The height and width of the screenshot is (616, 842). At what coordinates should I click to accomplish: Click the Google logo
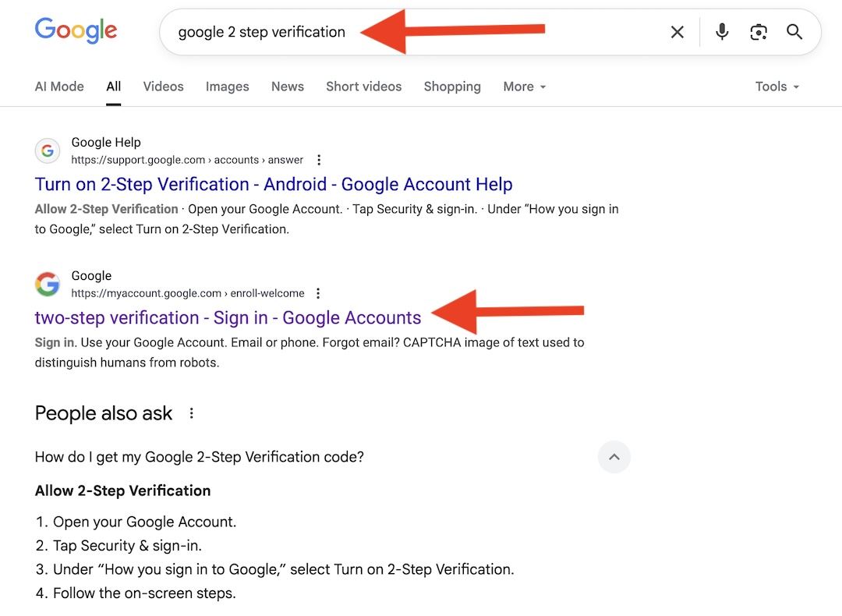pos(76,31)
